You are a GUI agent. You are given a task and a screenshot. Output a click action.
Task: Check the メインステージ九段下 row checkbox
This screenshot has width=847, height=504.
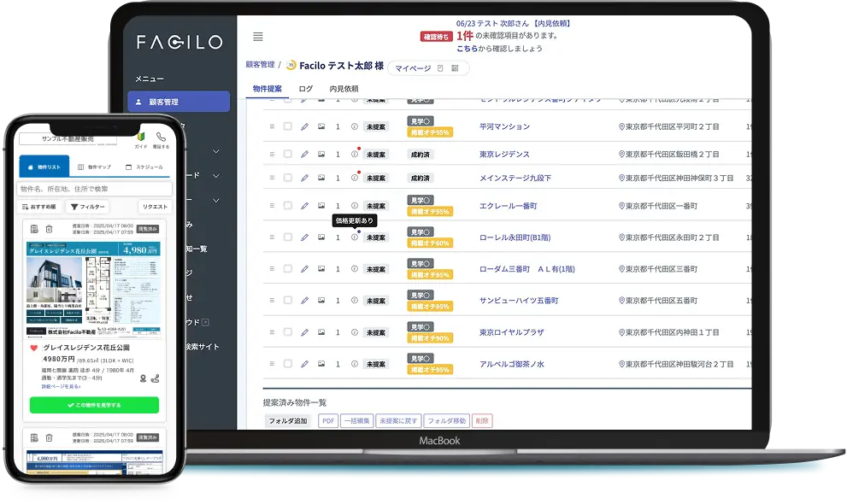click(288, 178)
